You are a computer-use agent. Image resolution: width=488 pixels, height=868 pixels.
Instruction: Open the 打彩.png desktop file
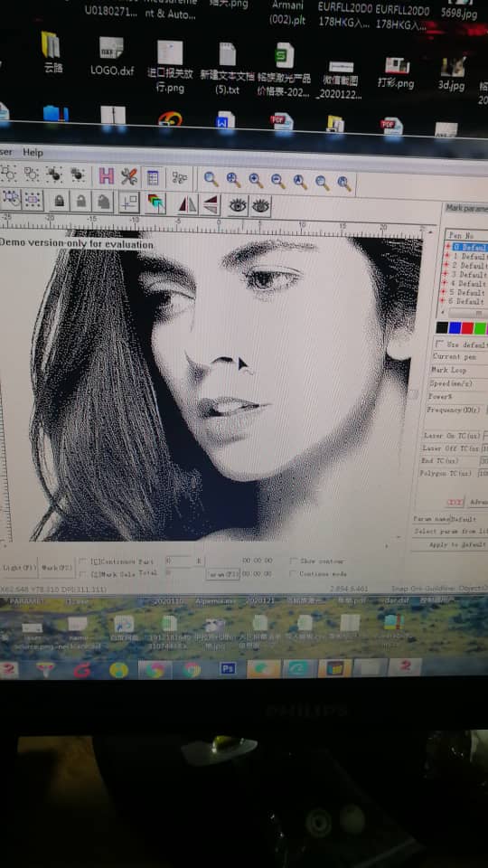point(396,72)
